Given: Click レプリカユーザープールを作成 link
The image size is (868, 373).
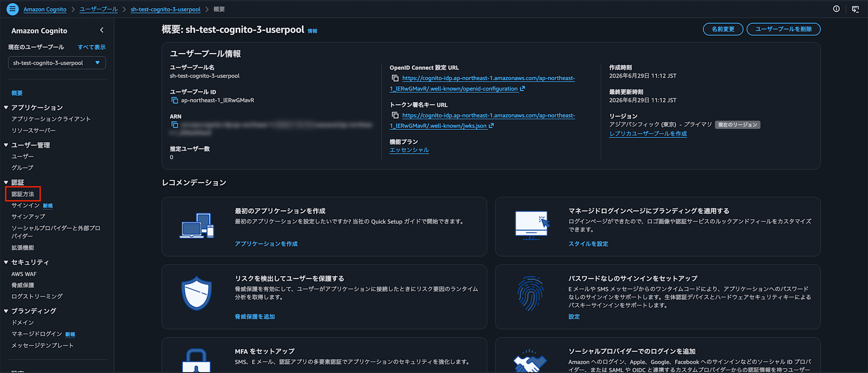Looking at the screenshot, I should [648, 134].
